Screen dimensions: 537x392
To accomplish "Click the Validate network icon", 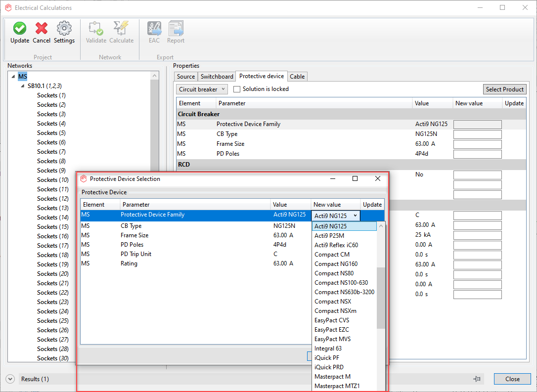I will 96,28.
